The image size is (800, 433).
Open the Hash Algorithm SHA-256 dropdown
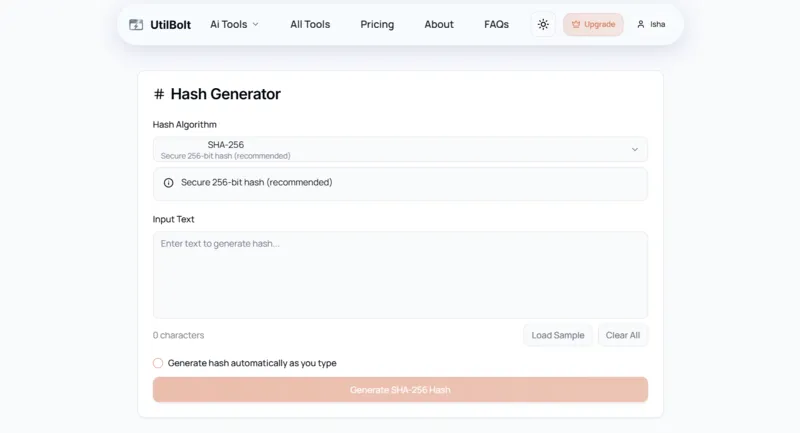[400, 149]
